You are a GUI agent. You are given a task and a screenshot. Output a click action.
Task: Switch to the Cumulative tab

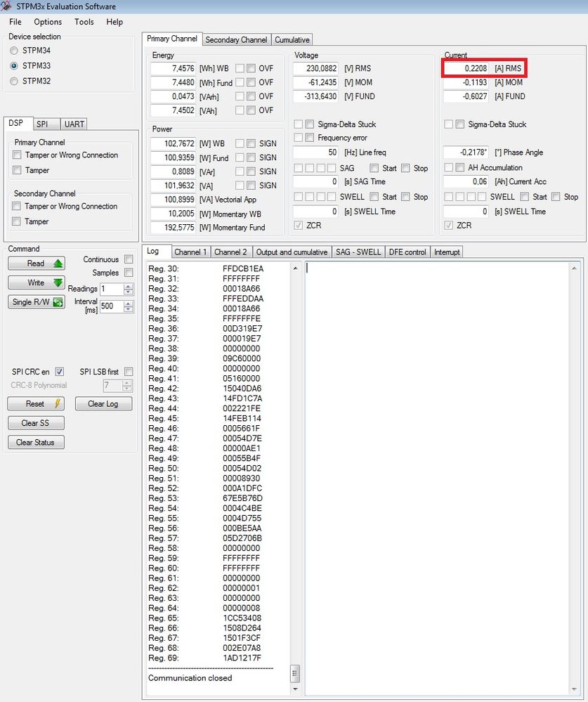click(x=292, y=39)
